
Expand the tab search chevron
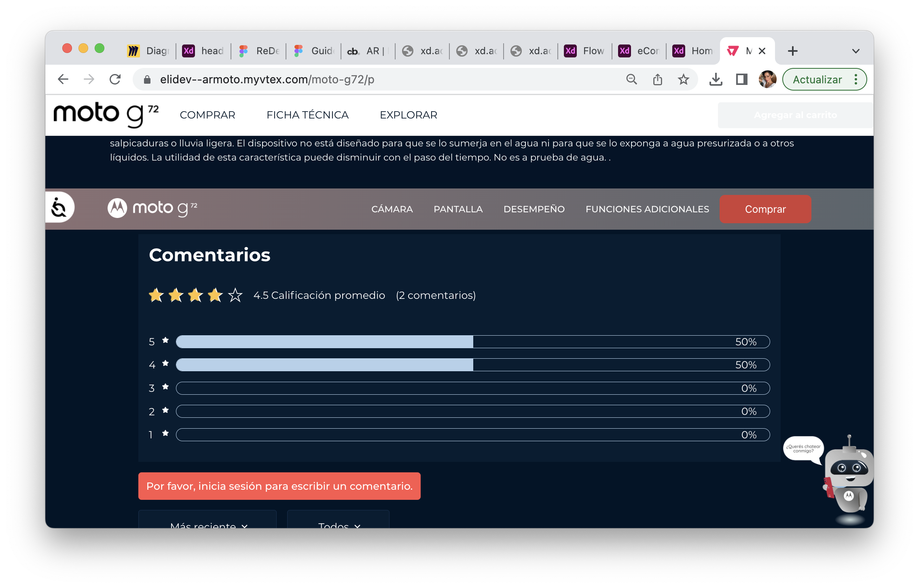855,51
